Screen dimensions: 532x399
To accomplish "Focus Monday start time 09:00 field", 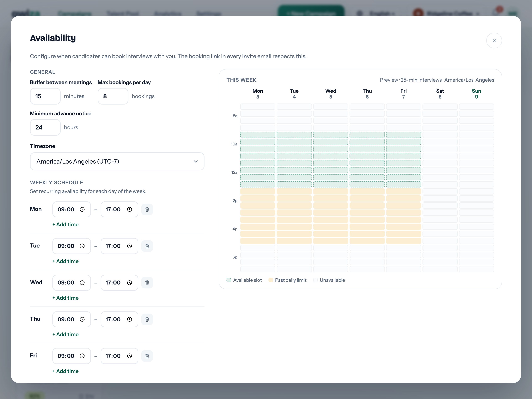I will [72, 209].
